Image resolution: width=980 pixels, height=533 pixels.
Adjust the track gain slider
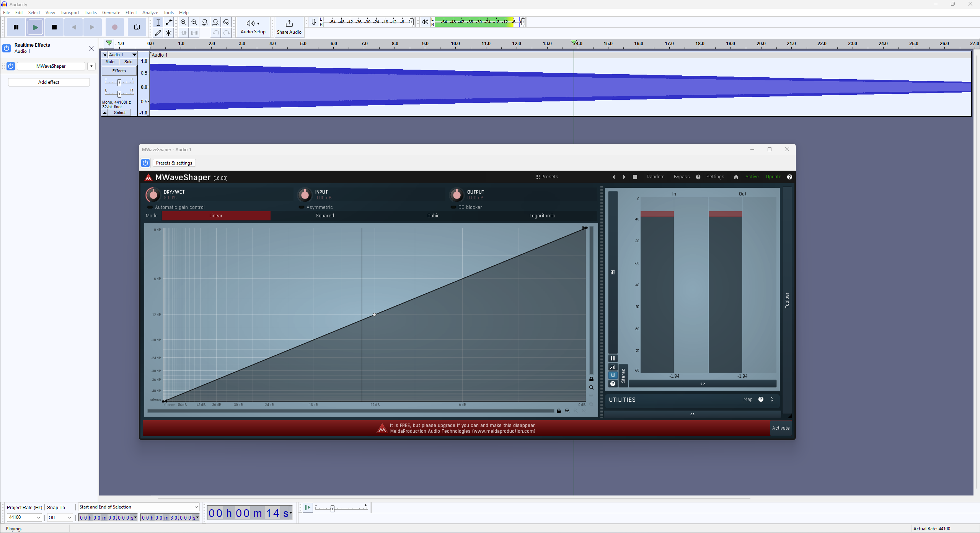pos(119,82)
